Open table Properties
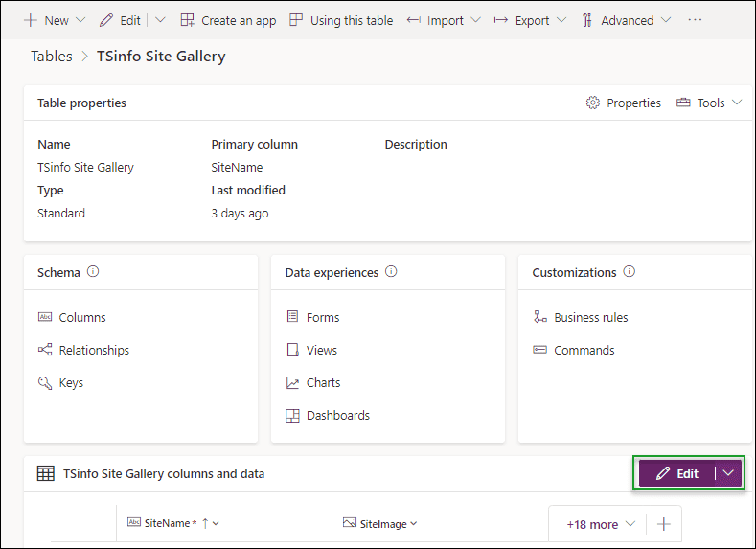Screen dimensions: 756x549 tap(624, 103)
